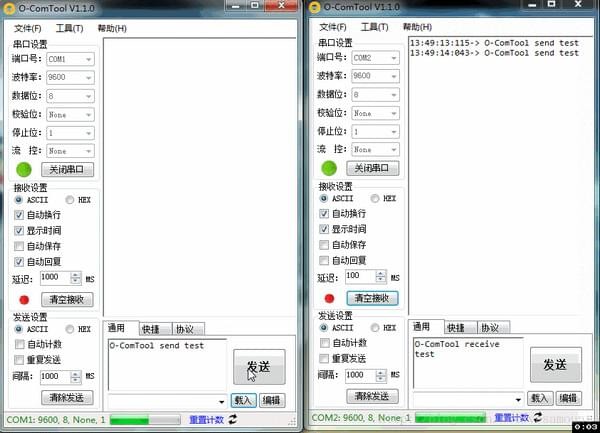Click the 间隔 value field in the left window
Image resolution: width=600 pixels, height=433 pixels.
pyautogui.click(x=55, y=377)
